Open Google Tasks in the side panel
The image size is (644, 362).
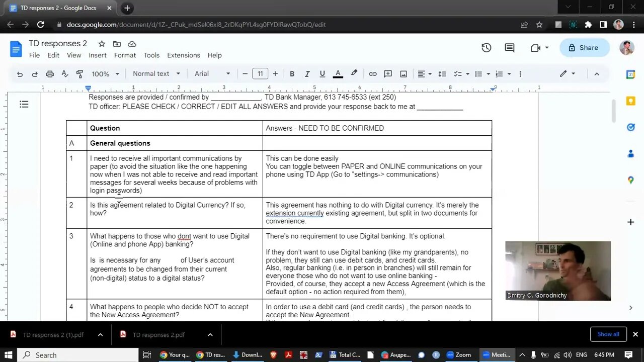[630, 127]
